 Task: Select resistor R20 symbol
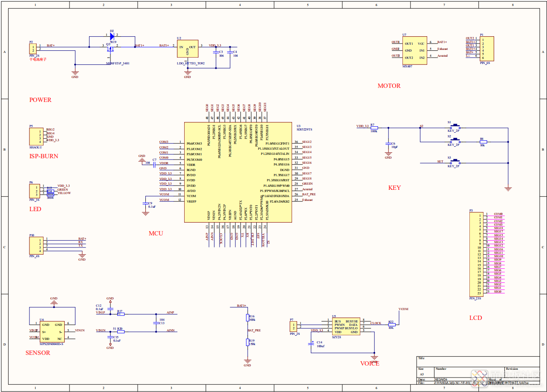point(121,331)
